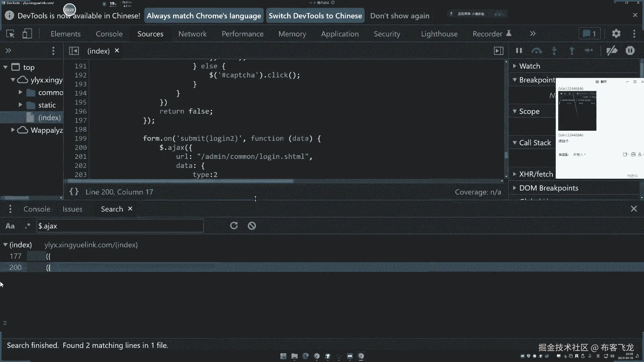Image resolution: width=644 pixels, height=362 pixels.
Task: Switch to the Network tab
Action: coord(192,34)
